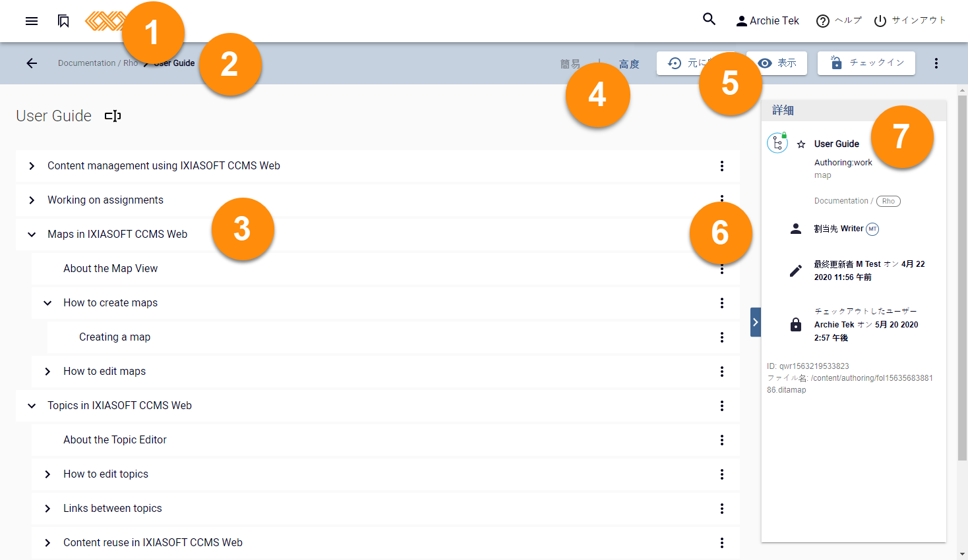Click the Authoring:work status text
The image size is (968, 560).
tap(843, 163)
